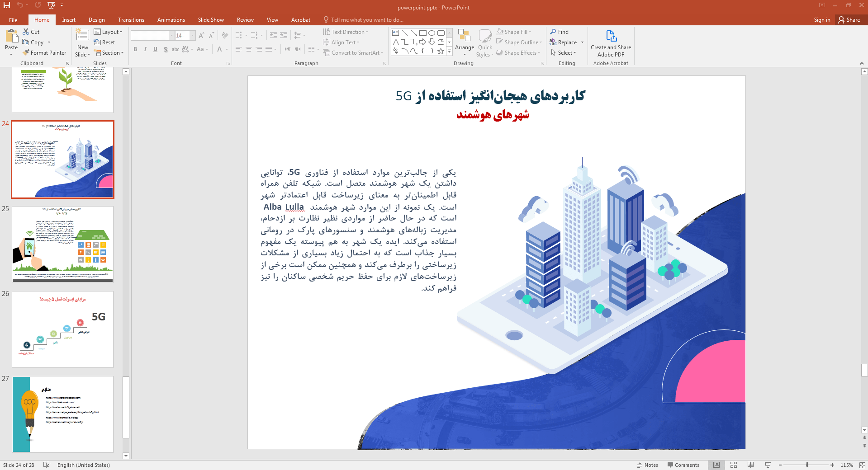
Task: Open the Section dropdown
Action: (x=109, y=52)
